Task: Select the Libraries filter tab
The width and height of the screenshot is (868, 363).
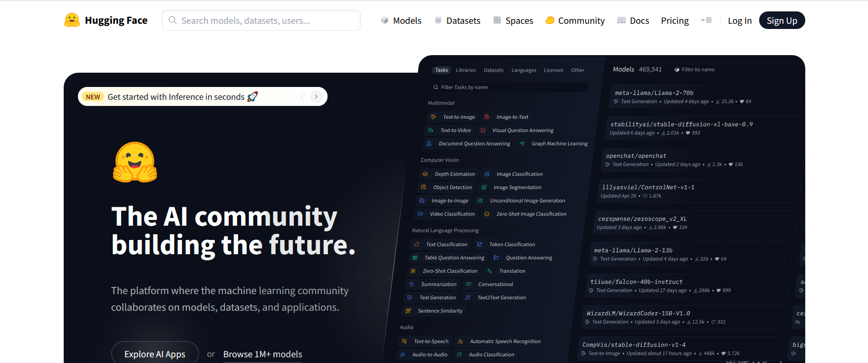Action: pyautogui.click(x=466, y=70)
